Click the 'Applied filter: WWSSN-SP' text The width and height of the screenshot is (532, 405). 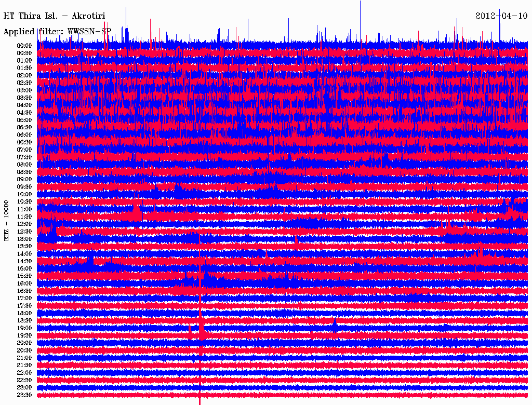57,32
